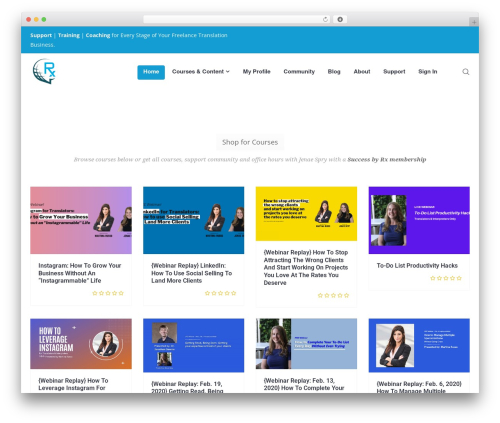Open the search magnifier icon
The height and width of the screenshot is (423, 500).
click(x=466, y=72)
